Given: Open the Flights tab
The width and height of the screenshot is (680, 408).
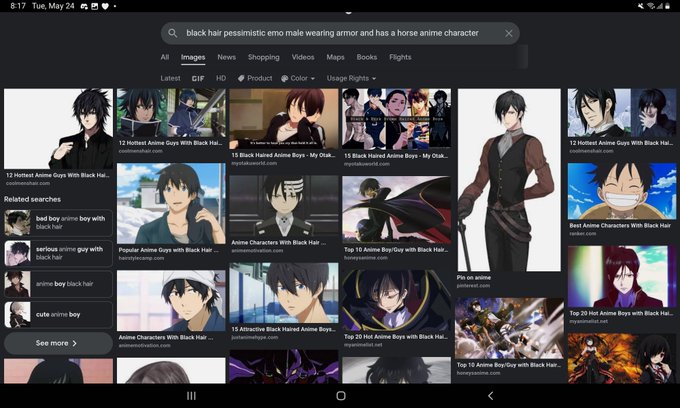Looking at the screenshot, I should 400,57.
